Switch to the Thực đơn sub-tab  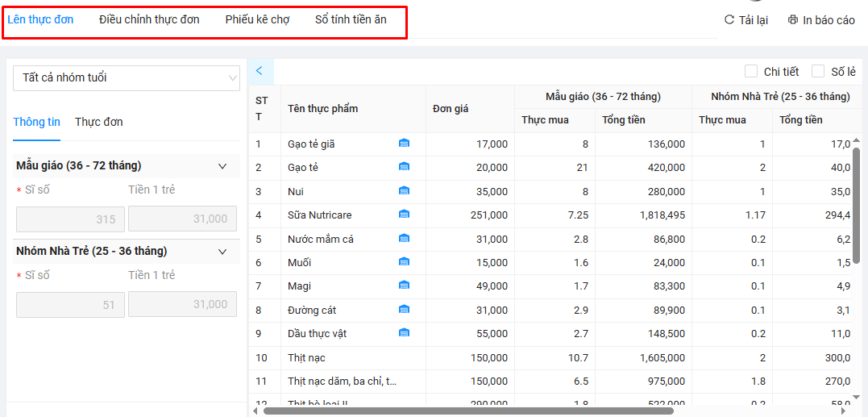point(99,122)
